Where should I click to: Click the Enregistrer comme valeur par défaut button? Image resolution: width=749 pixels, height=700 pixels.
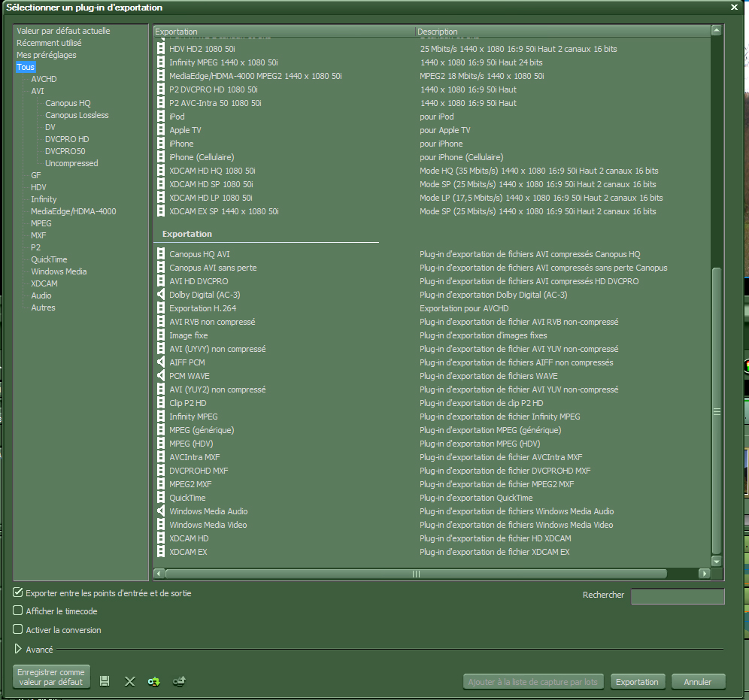tap(51, 677)
